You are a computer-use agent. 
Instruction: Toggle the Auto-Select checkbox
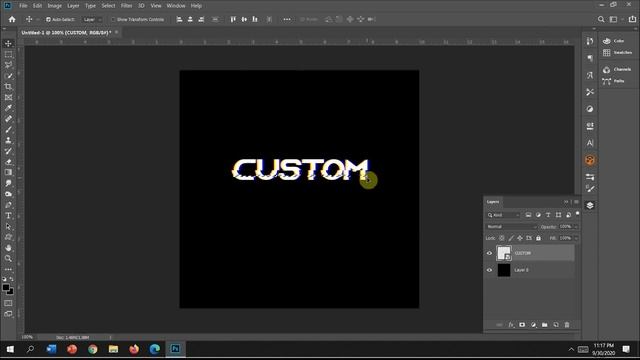pos(48,20)
